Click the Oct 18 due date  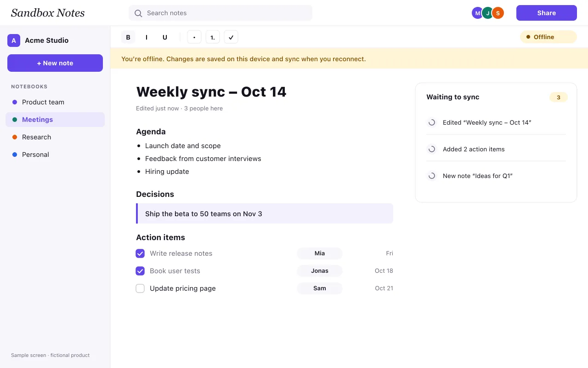pos(384,271)
